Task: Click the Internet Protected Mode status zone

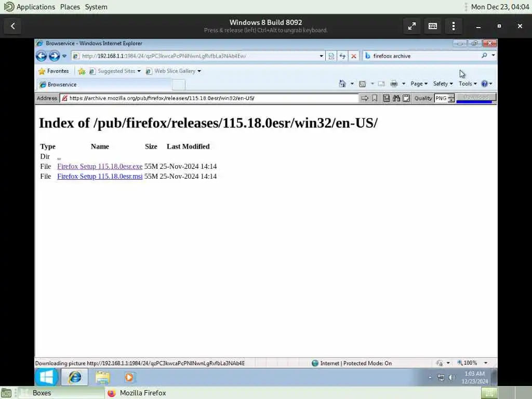Action: click(x=352, y=363)
